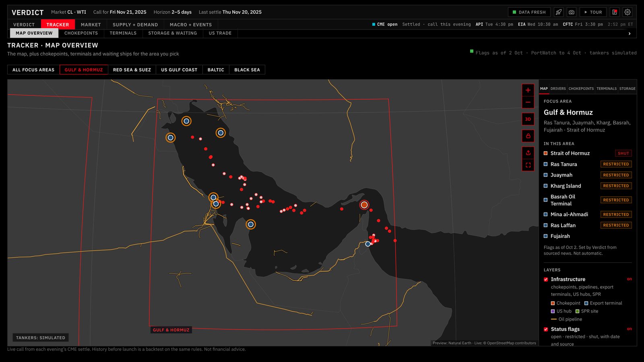Select Strait of Hormuz in area list
The width and height of the screenshot is (644, 362).
click(588, 153)
